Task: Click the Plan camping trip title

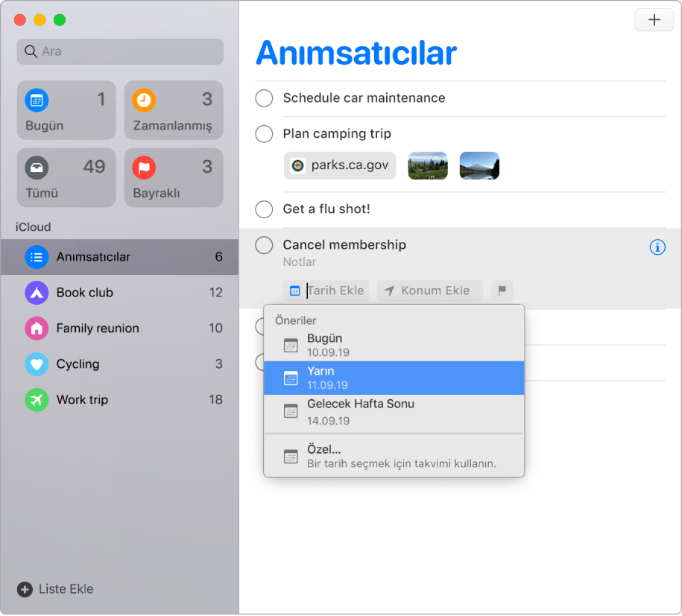Action: coord(337,134)
